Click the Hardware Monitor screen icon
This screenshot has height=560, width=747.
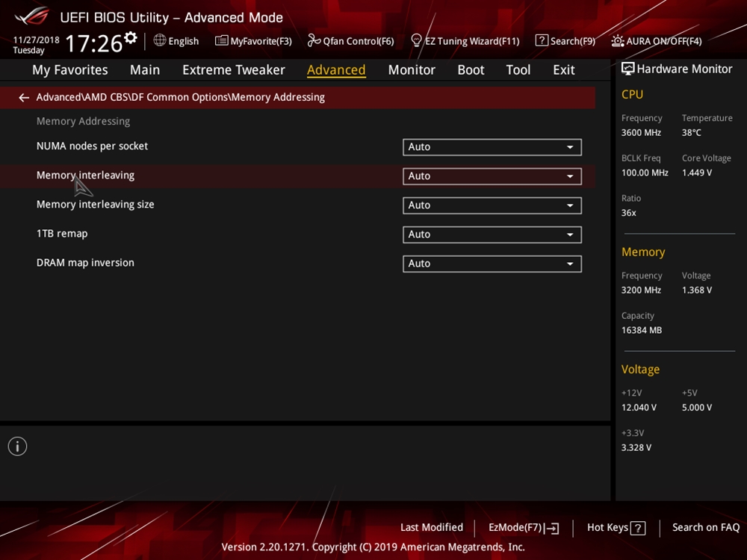[628, 69]
